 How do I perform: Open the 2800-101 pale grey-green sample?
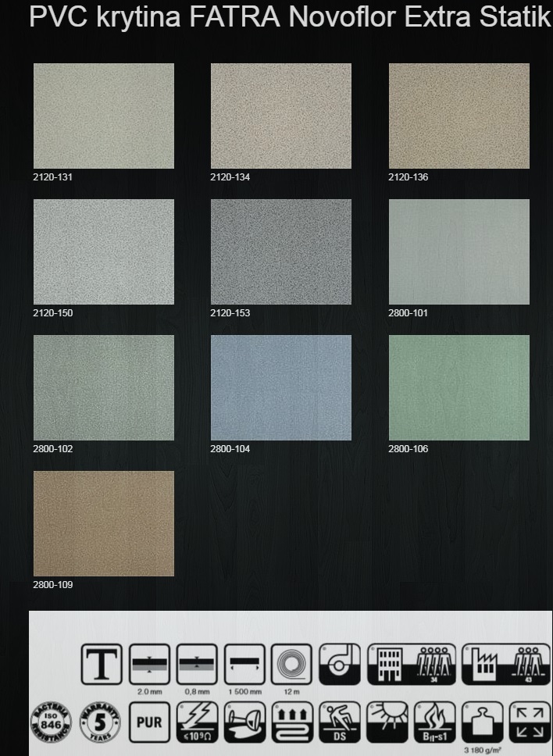(x=459, y=251)
